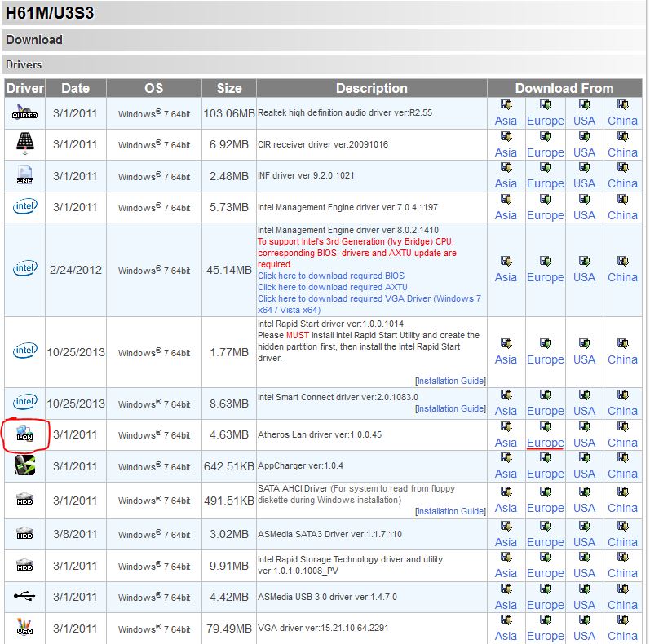Image resolution: width=650 pixels, height=644 pixels.
Task: Click the download icon above Asia for Rapid Start
Action: [506, 343]
